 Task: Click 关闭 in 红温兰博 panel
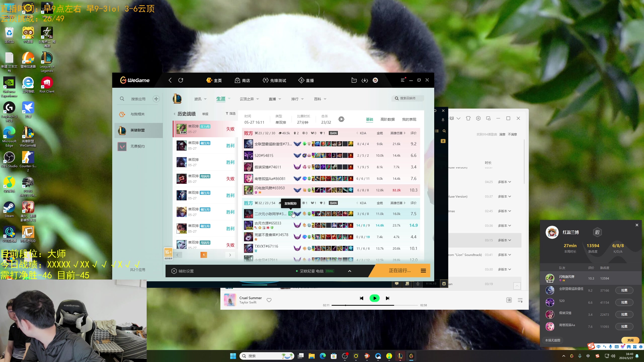(x=630, y=340)
